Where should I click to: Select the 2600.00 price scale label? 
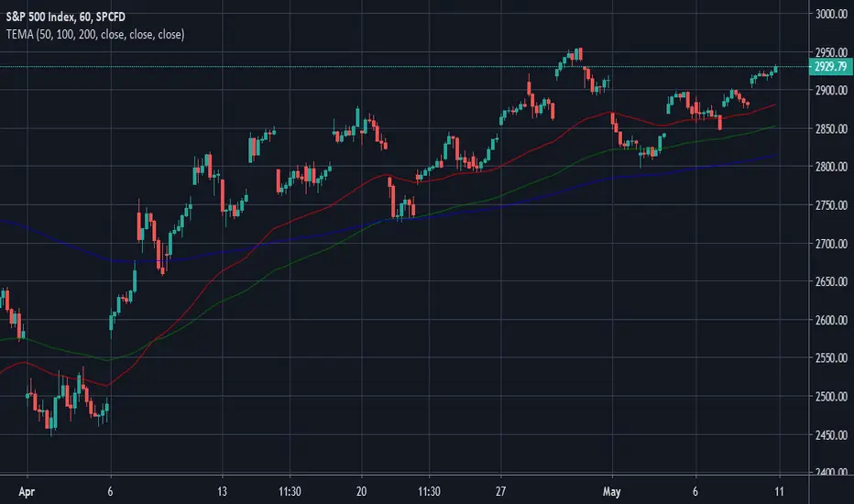tap(831, 320)
